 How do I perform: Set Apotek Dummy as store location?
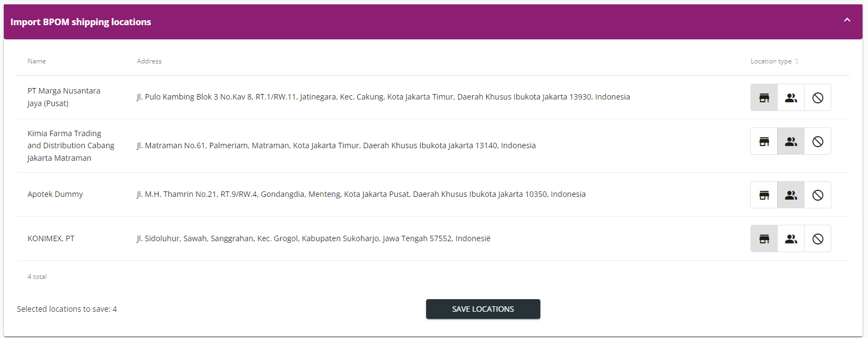point(764,195)
